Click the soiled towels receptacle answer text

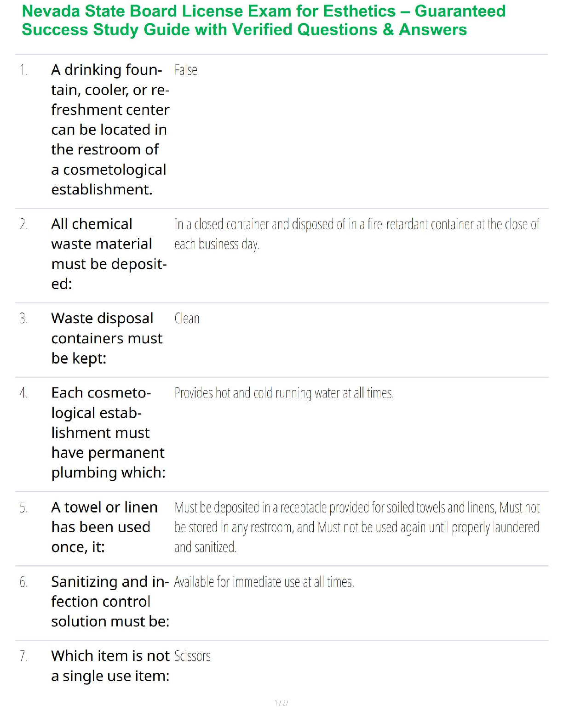tap(356, 527)
